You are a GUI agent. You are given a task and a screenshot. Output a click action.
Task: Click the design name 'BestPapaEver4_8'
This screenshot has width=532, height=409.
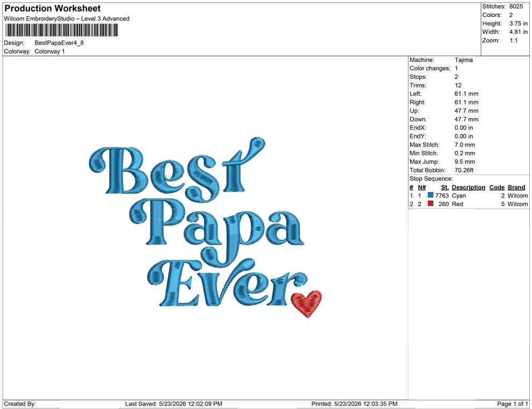tap(59, 43)
